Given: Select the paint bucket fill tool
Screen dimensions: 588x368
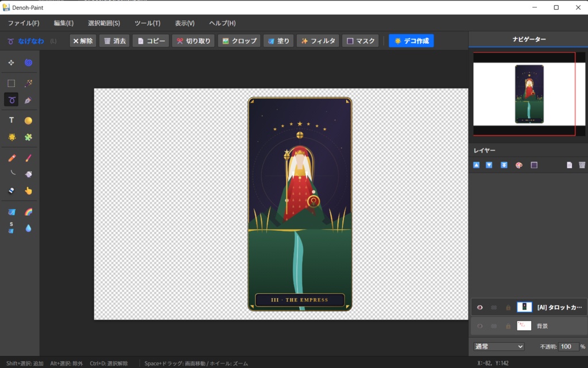Looking at the screenshot, I should [11, 212].
